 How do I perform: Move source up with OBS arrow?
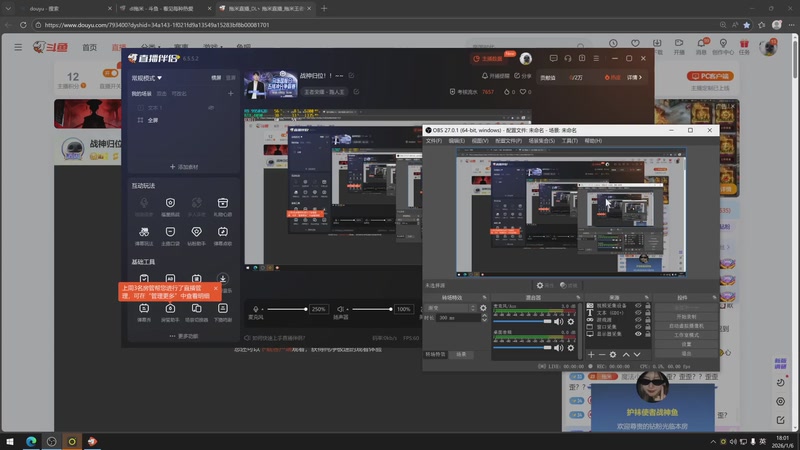(626, 355)
